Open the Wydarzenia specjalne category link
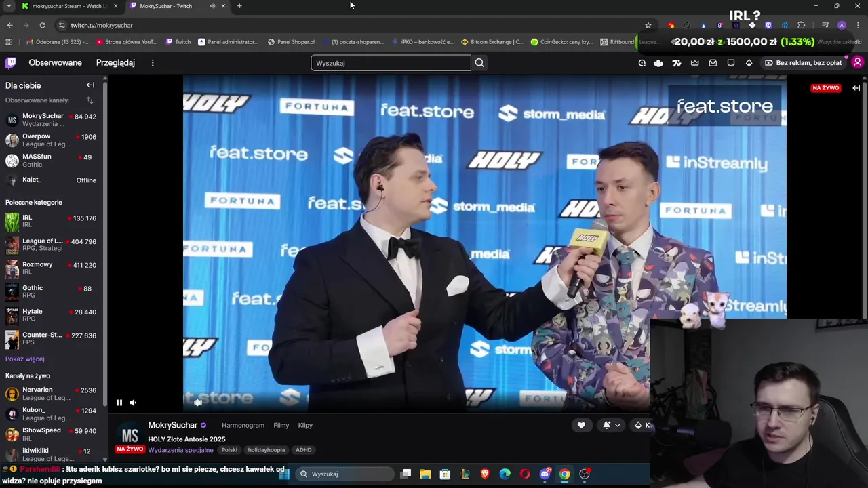Screen dimensions: 868x488 (180, 450)
